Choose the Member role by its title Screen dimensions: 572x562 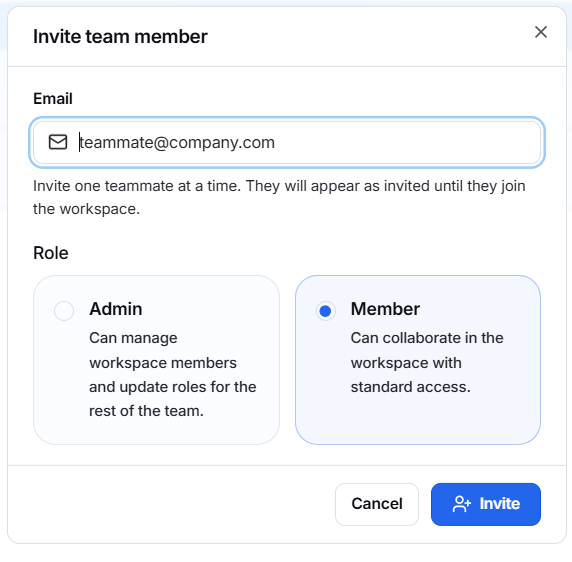tap(385, 309)
